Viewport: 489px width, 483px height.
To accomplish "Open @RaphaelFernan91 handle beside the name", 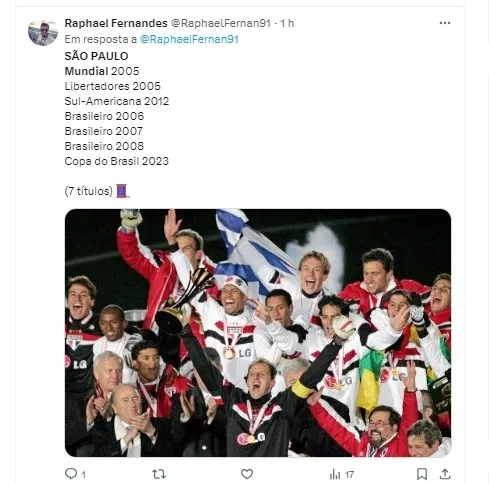I will 221,23.
